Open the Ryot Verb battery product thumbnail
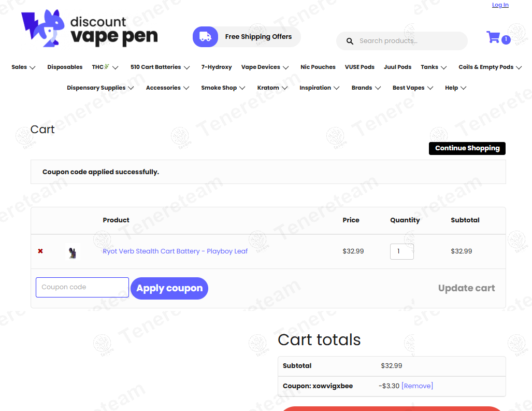Viewport: 532px width, 411px height. pos(73,252)
